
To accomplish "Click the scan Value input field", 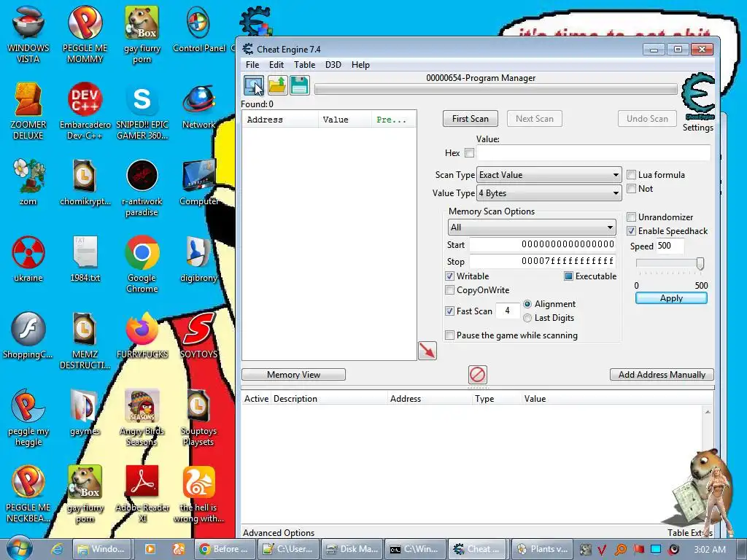I will click(594, 153).
